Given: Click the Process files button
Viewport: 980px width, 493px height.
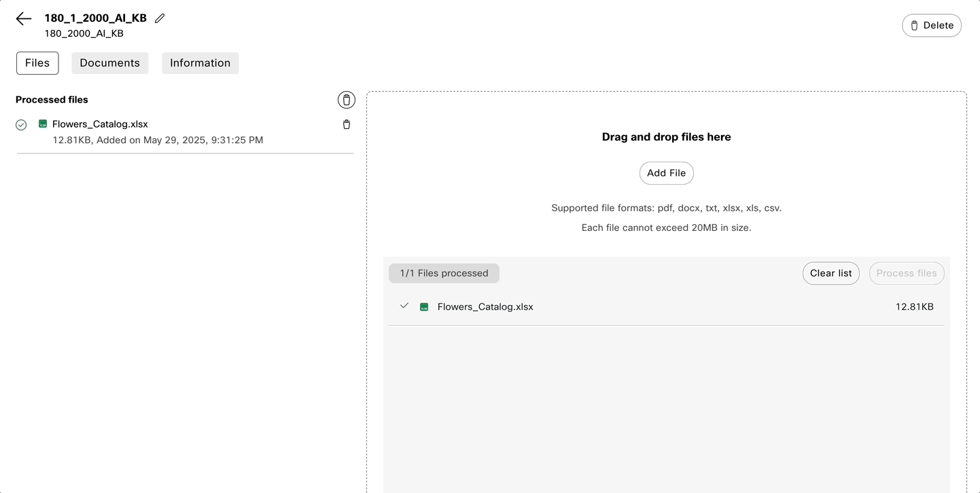Looking at the screenshot, I should coord(906,274).
